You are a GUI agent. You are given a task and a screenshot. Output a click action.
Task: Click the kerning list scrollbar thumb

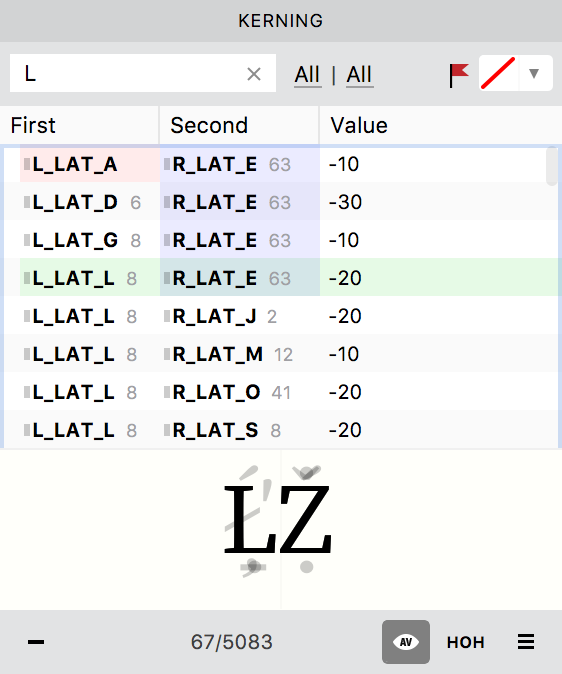(x=552, y=167)
